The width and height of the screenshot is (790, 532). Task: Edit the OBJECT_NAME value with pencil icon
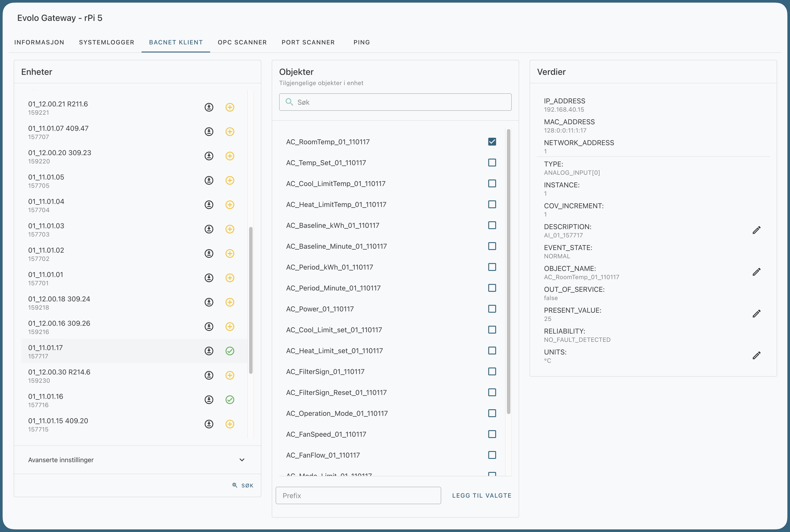[x=756, y=272]
